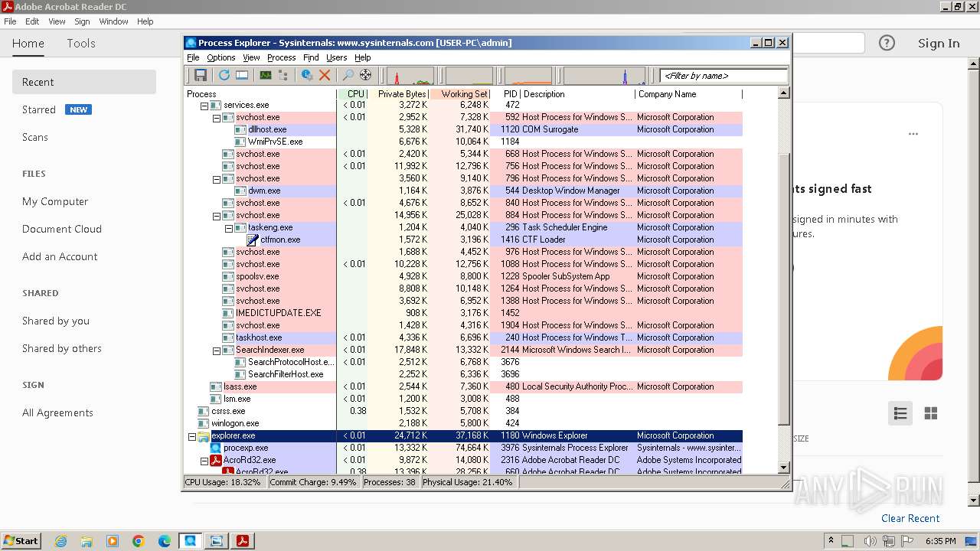Open the Process menu
Screen dimensions: 980x551
point(281,57)
